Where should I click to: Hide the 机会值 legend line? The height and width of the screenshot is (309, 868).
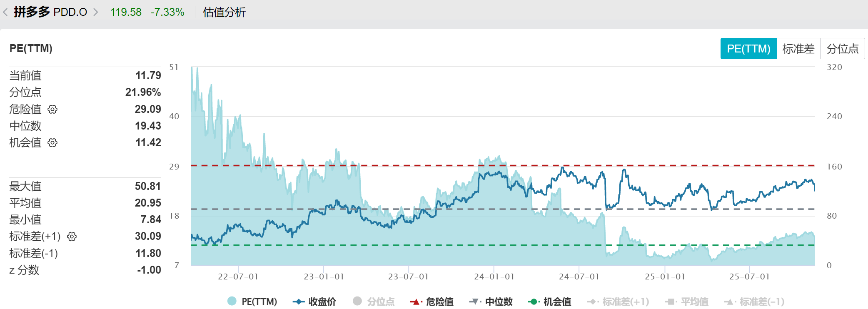point(550,301)
